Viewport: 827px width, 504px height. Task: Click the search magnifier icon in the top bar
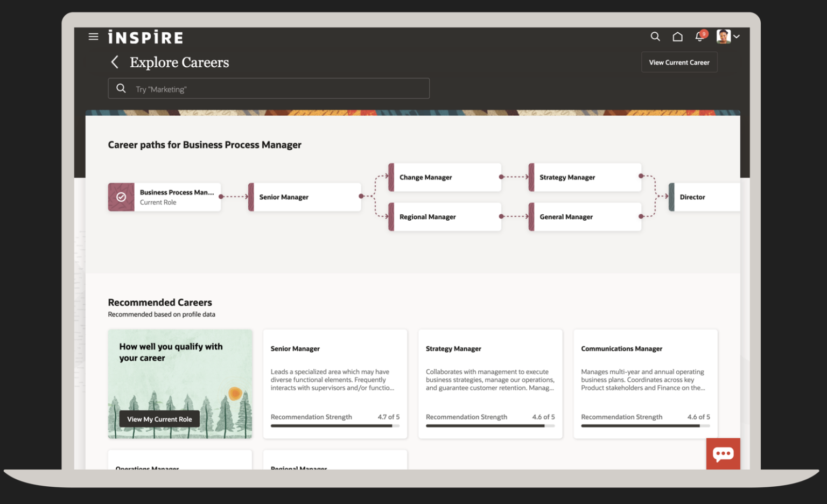click(655, 37)
